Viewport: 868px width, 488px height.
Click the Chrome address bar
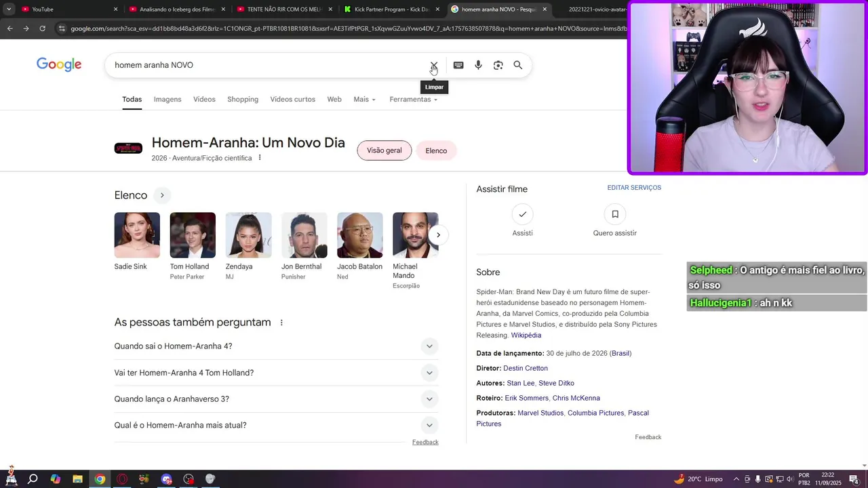click(x=346, y=28)
